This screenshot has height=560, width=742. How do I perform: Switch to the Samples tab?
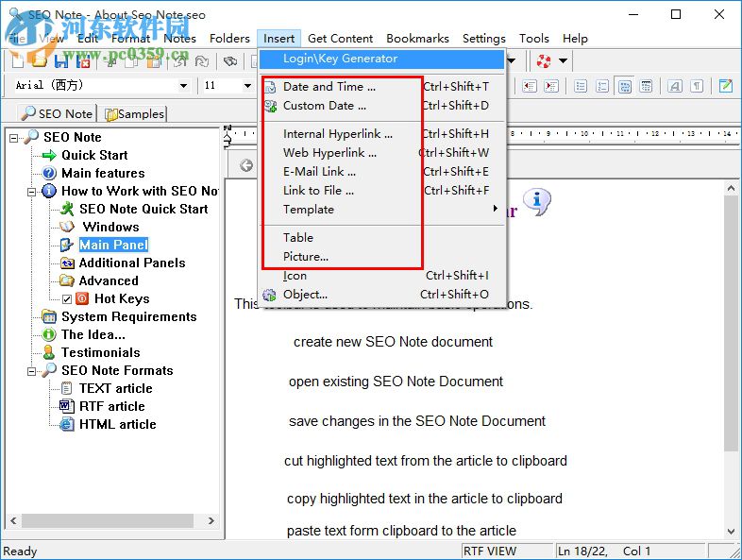pos(134,114)
